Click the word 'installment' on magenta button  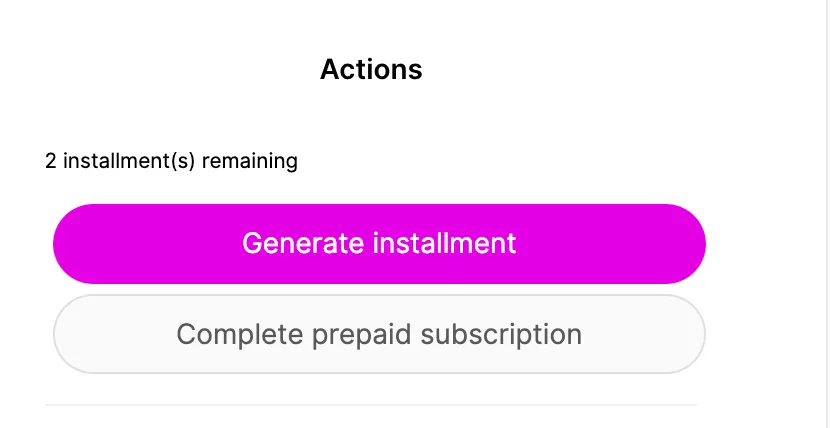click(445, 243)
